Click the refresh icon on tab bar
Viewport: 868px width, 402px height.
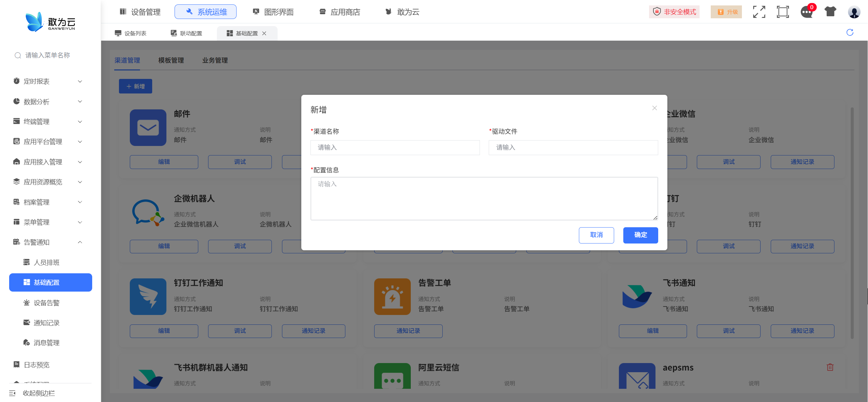[850, 33]
